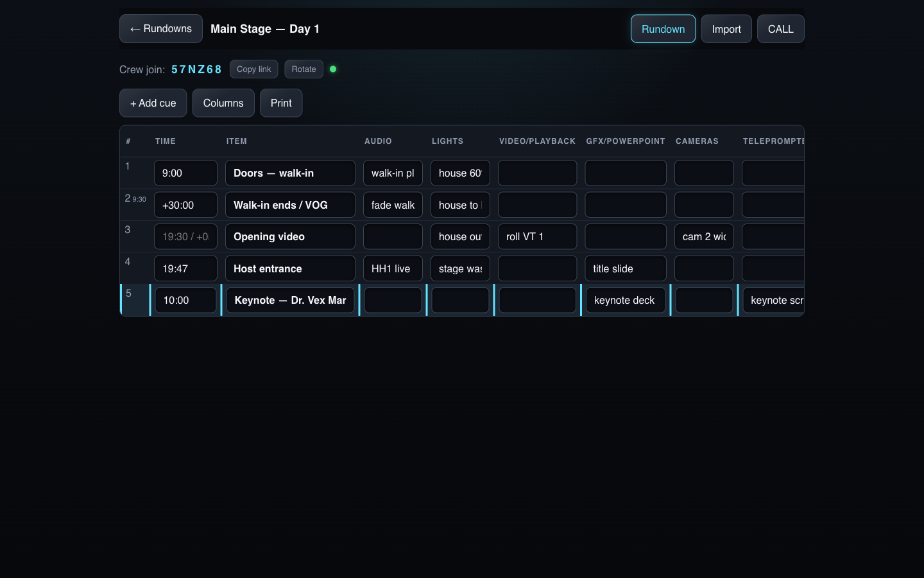
Task: Edit the title slide GFX cell
Action: coord(626,268)
